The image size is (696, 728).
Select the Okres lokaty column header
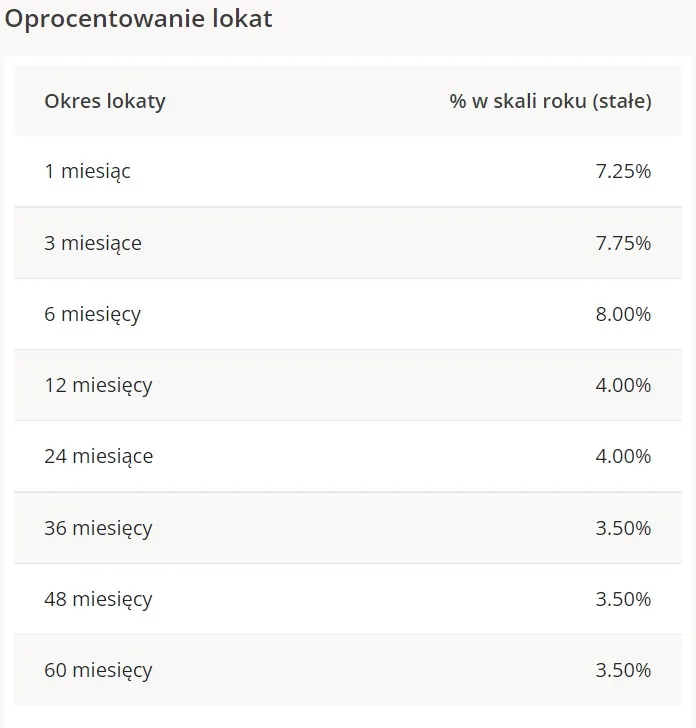105,101
